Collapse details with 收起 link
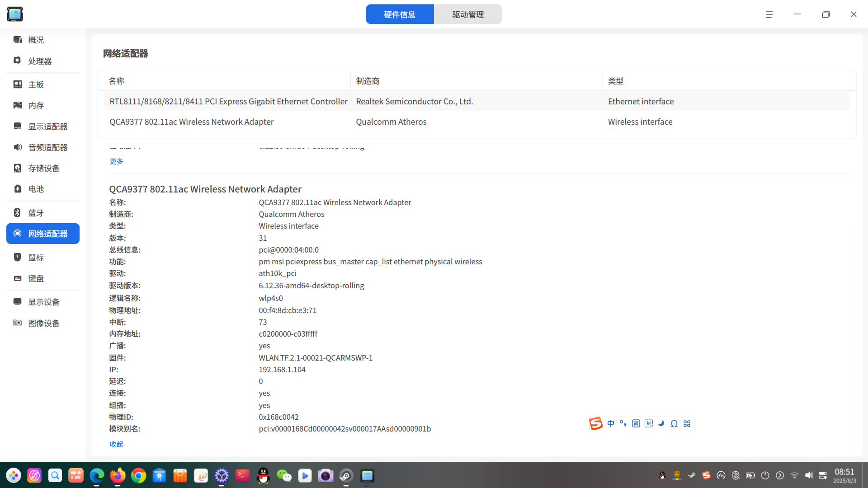868x488 pixels. [116, 444]
